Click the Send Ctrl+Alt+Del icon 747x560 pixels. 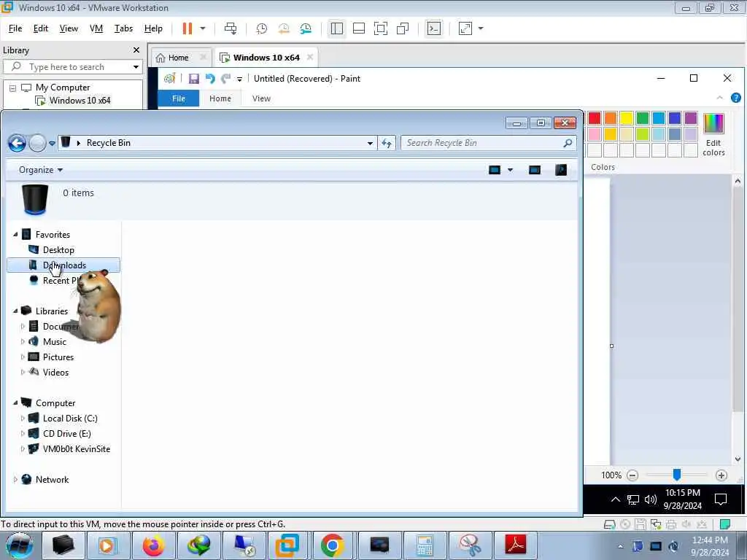click(x=231, y=28)
